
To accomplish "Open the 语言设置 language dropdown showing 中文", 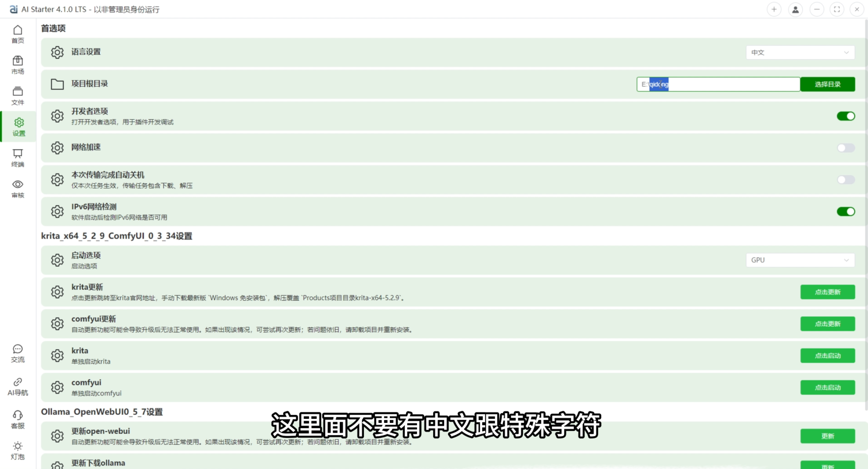I will [x=800, y=52].
